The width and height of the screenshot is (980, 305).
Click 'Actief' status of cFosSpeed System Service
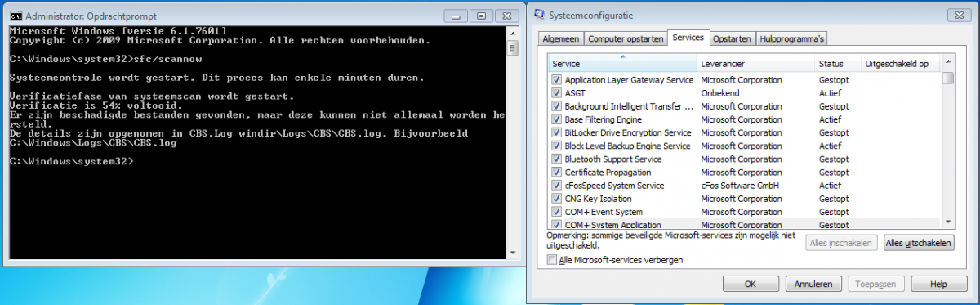point(831,186)
